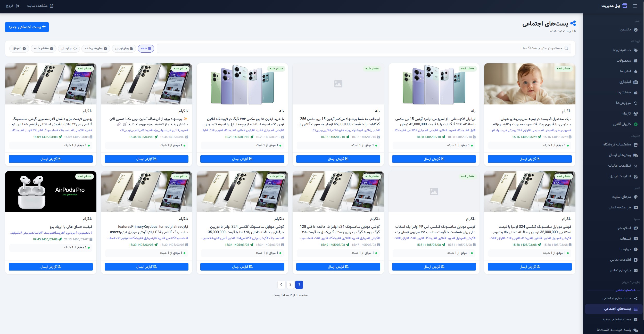The height and width of the screenshot is (334, 644).
Task: Click the Social Accounts (حساب‌های اجتماعی) share icon
Action: point(635,298)
